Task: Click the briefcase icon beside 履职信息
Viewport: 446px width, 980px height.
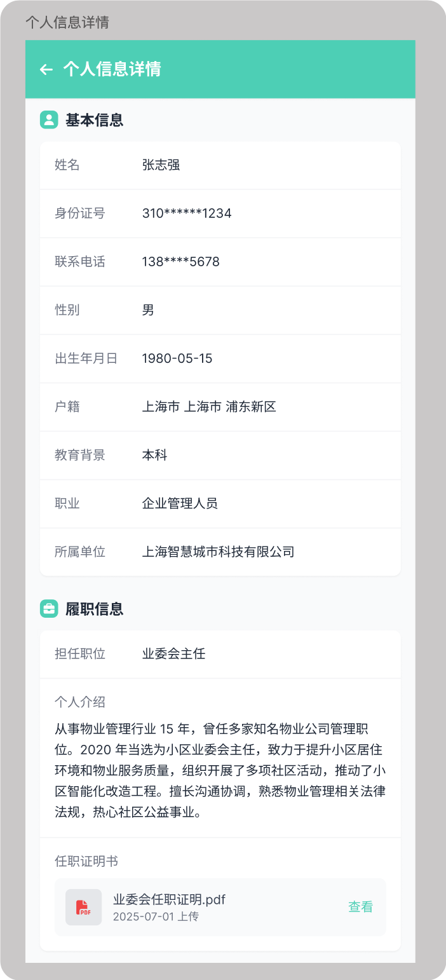Action: pyautogui.click(x=50, y=608)
